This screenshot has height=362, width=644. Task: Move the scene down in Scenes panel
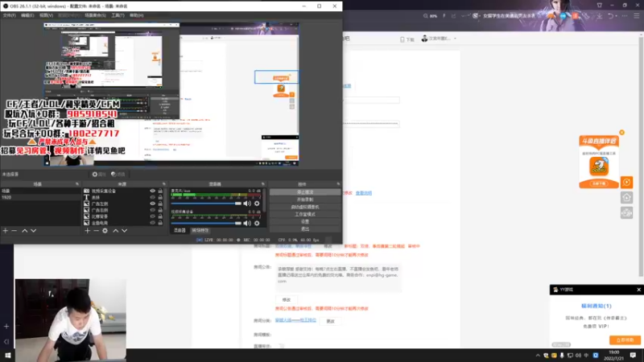[34, 231]
